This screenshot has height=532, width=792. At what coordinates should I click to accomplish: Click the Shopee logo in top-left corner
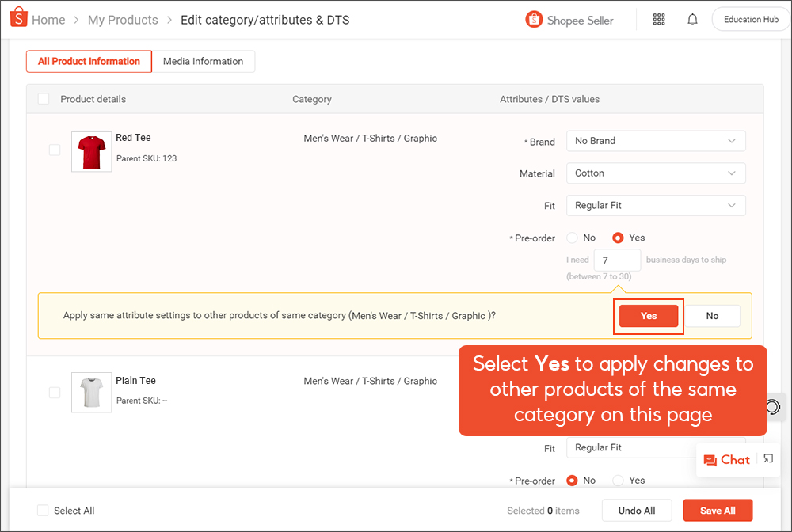point(19,17)
